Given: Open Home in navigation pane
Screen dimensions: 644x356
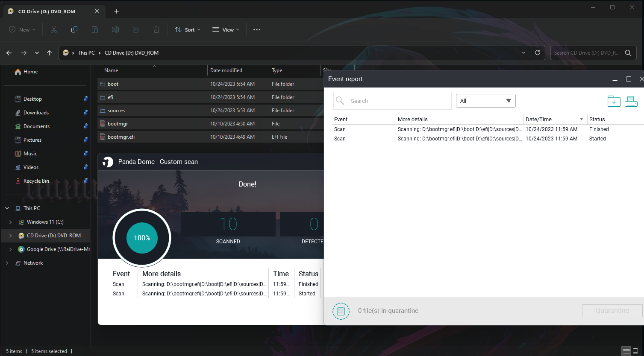Looking at the screenshot, I should [30, 72].
